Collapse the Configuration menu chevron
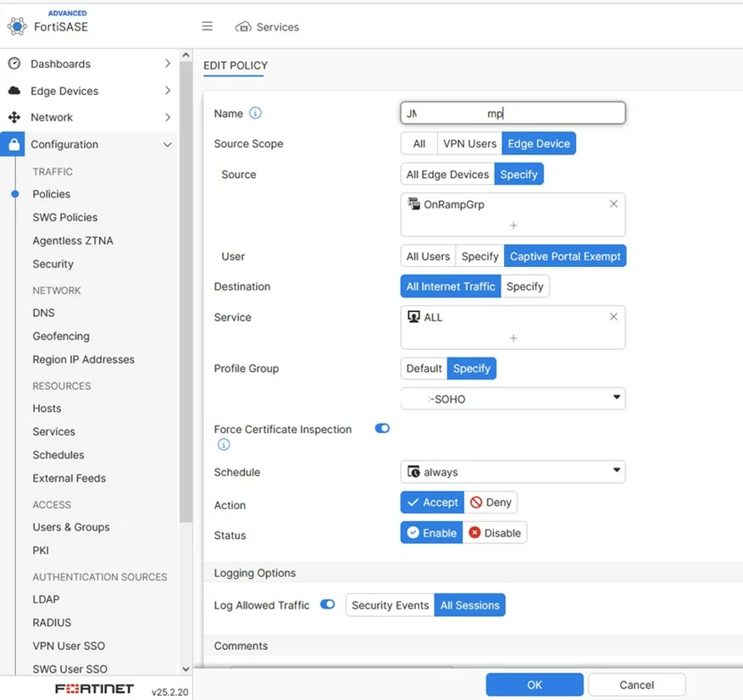The image size is (743, 700). (167, 145)
